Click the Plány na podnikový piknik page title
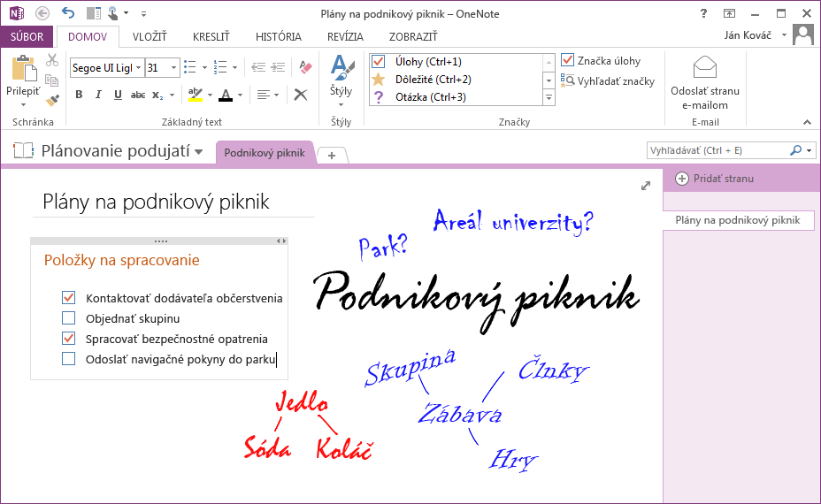821x504 pixels. (x=156, y=202)
